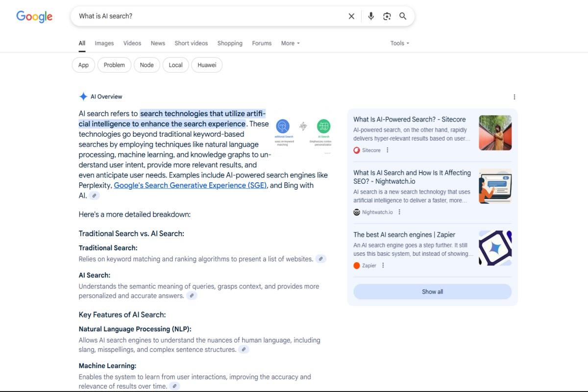Open the three-dot menu next to Sitecore
This screenshot has width=588, height=392.
[388, 150]
